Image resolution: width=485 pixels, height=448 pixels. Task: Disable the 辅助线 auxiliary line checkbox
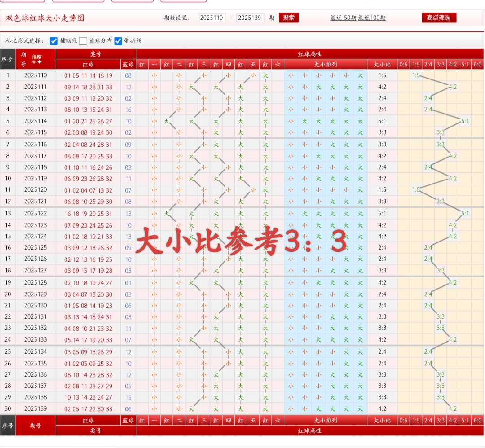tap(54, 41)
